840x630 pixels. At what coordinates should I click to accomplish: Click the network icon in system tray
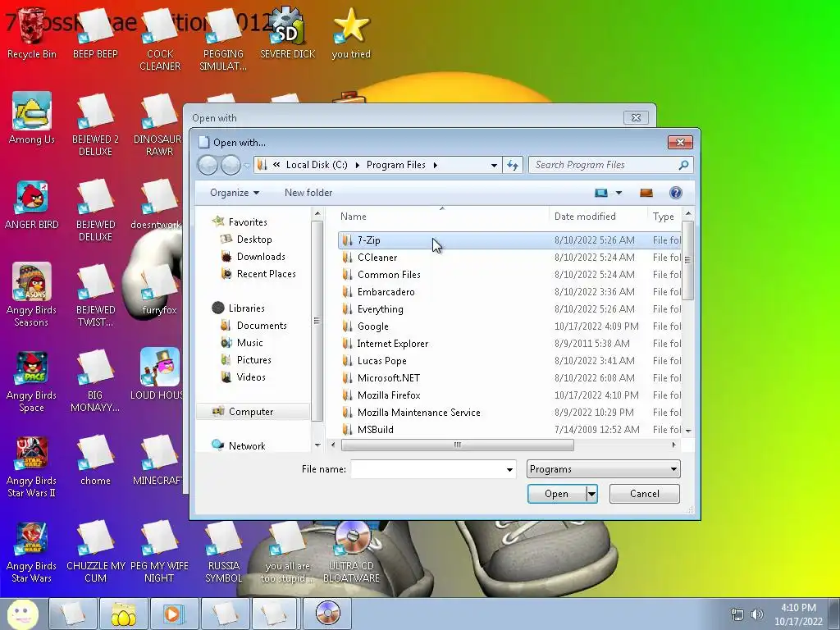point(737,614)
